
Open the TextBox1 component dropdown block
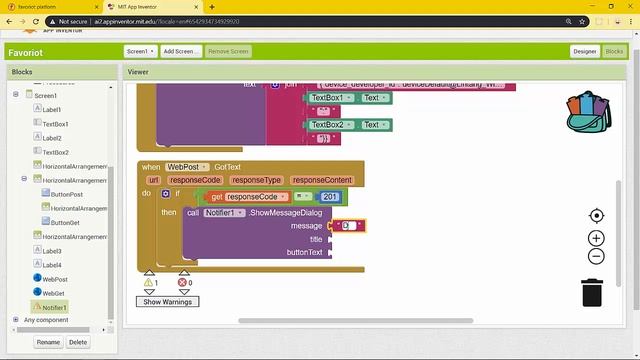331,98
